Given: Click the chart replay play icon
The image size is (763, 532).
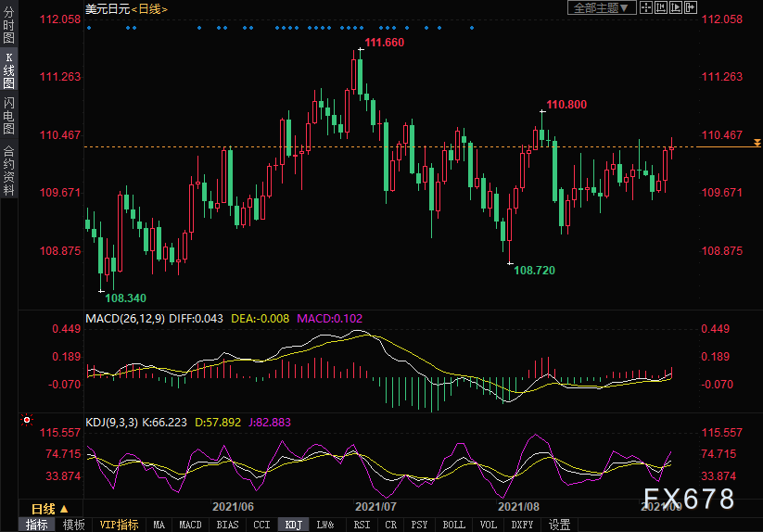Looking at the screenshot, I should pos(676,8).
